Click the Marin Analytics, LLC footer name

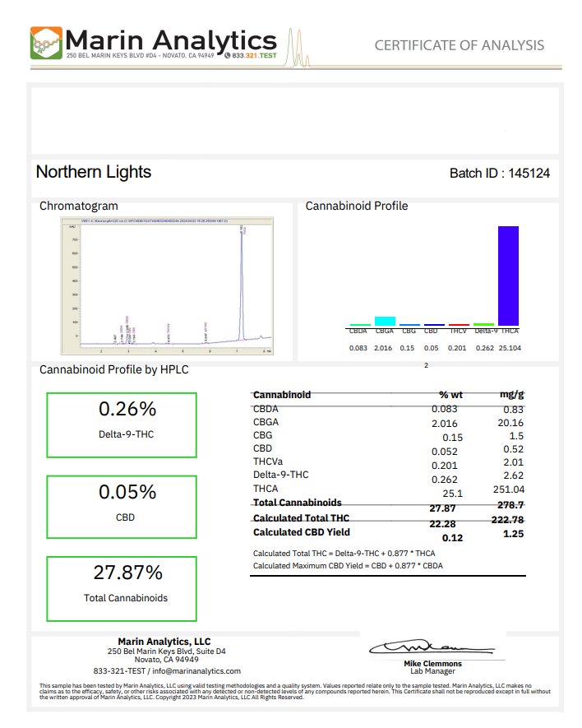(x=164, y=641)
